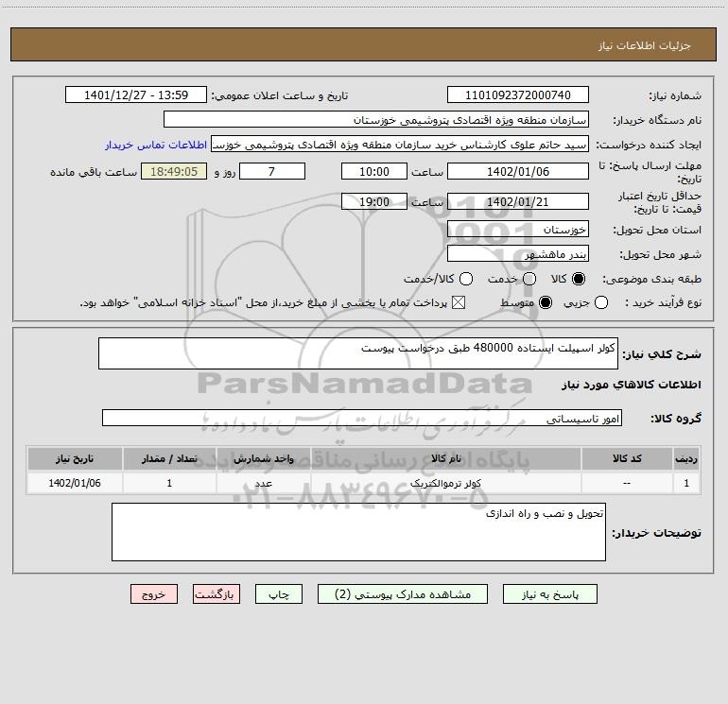Select the جزیی purchase type radio
728x704 pixels.
pyautogui.click(x=601, y=302)
